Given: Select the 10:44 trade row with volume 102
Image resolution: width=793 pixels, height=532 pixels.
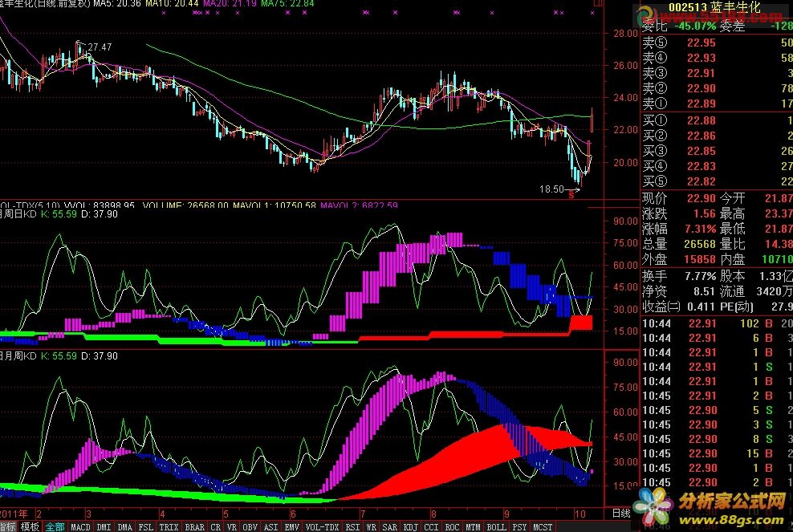Looking at the screenshot, I should [717, 323].
